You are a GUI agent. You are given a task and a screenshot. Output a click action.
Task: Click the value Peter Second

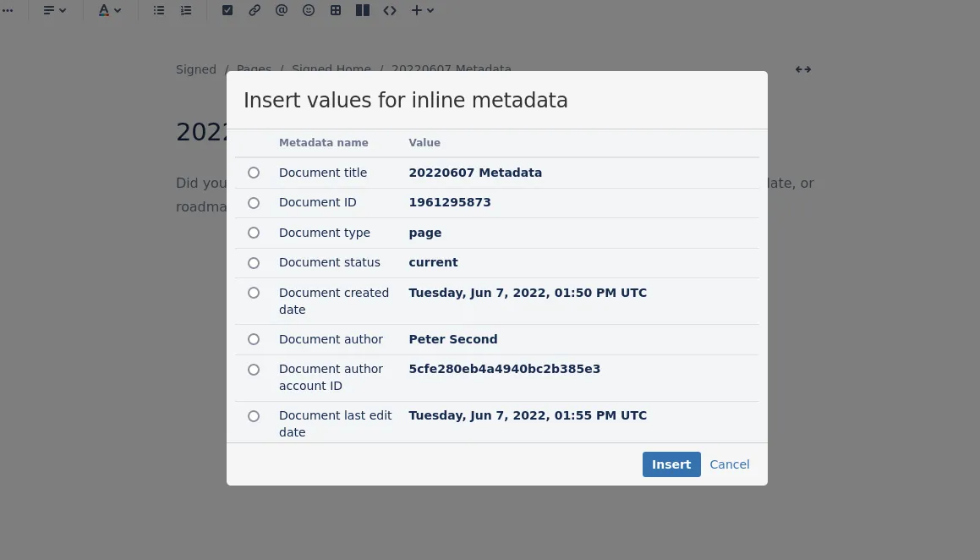[x=453, y=339]
